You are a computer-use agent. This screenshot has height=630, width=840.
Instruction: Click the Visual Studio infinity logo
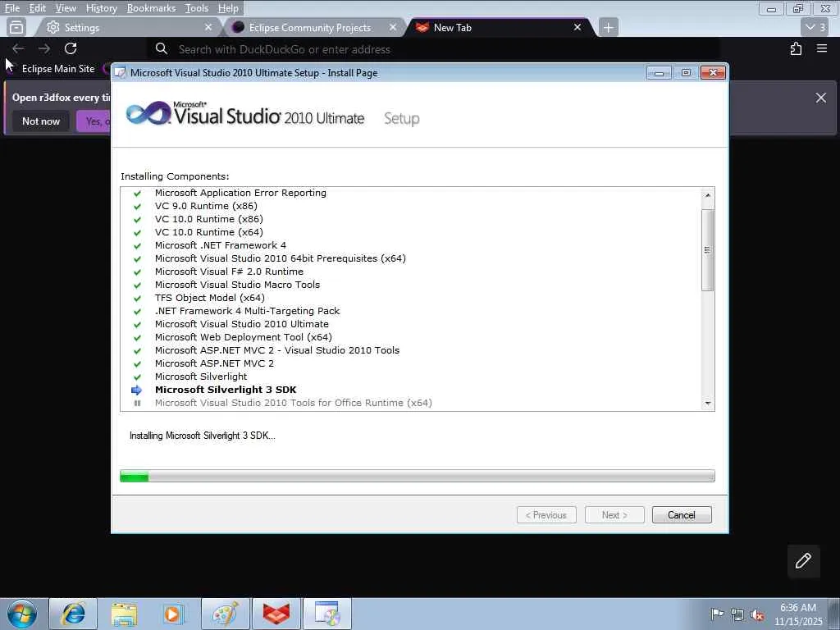coord(148,113)
